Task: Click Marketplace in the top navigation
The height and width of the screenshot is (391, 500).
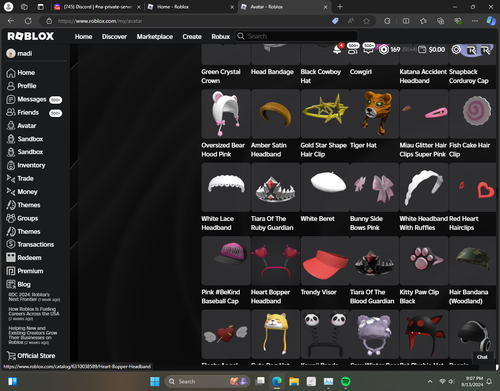Action: tap(155, 36)
